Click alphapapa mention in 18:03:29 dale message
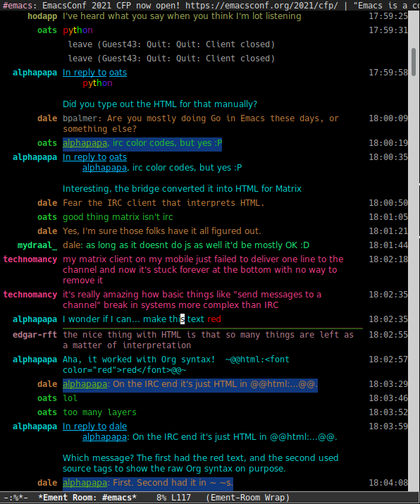This screenshot has width=420, height=504. tap(85, 384)
